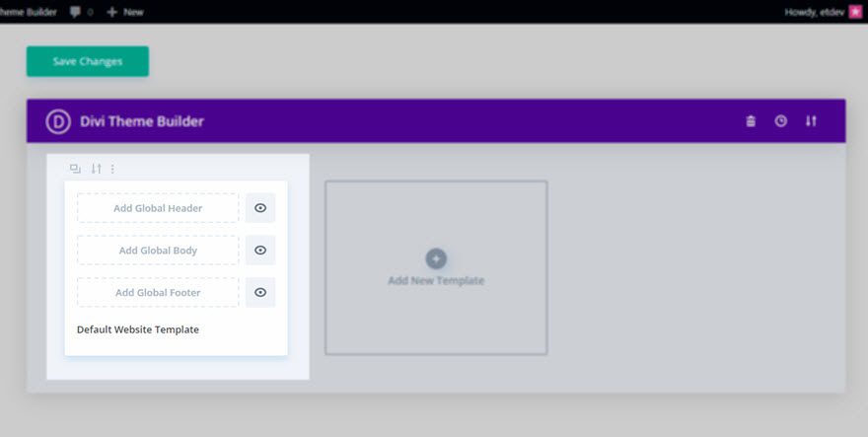Click the Theme Builder admin bar item
868x437 pixels.
click(x=29, y=12)
